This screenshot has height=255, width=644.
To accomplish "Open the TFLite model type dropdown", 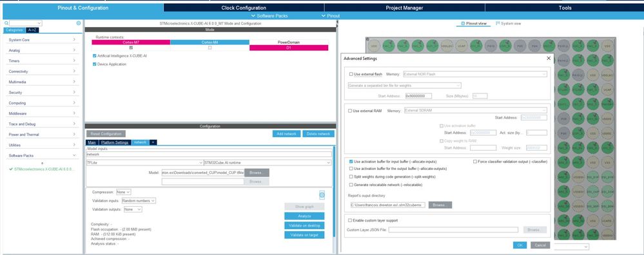I will [144, 163].
